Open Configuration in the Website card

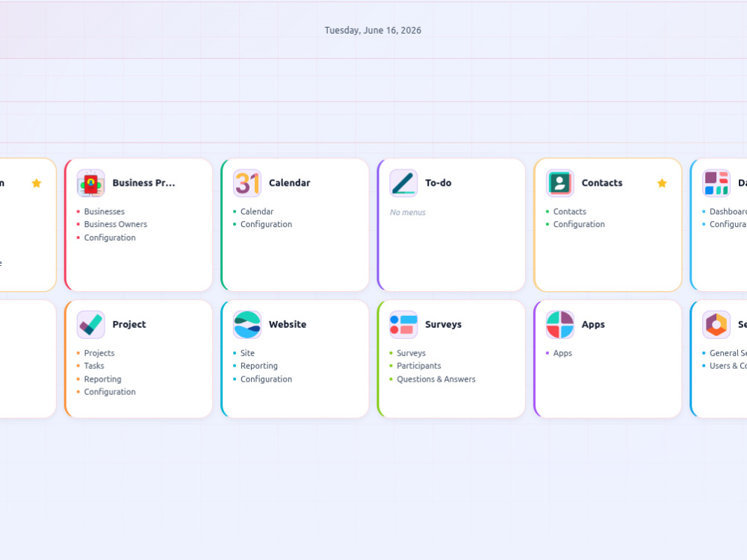coord(266,379)
